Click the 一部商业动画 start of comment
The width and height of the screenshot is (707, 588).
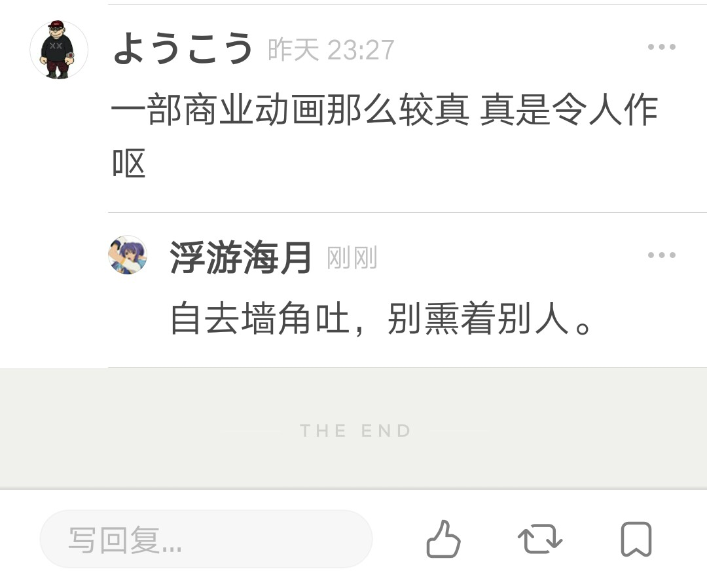tap(218, 109)
